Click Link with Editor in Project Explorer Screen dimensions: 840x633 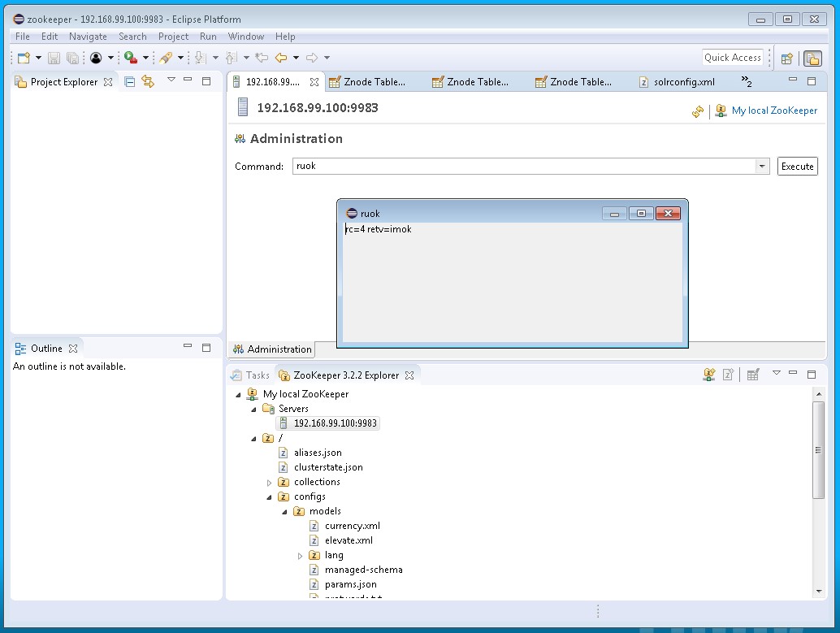click(x=148, y=81)
